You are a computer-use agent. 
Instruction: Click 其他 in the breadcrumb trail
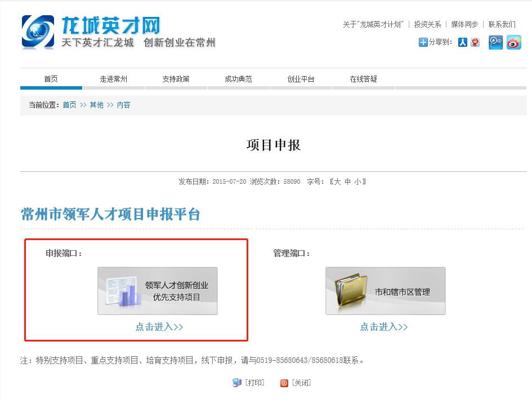pyautogui.click(x=96, y=105)
